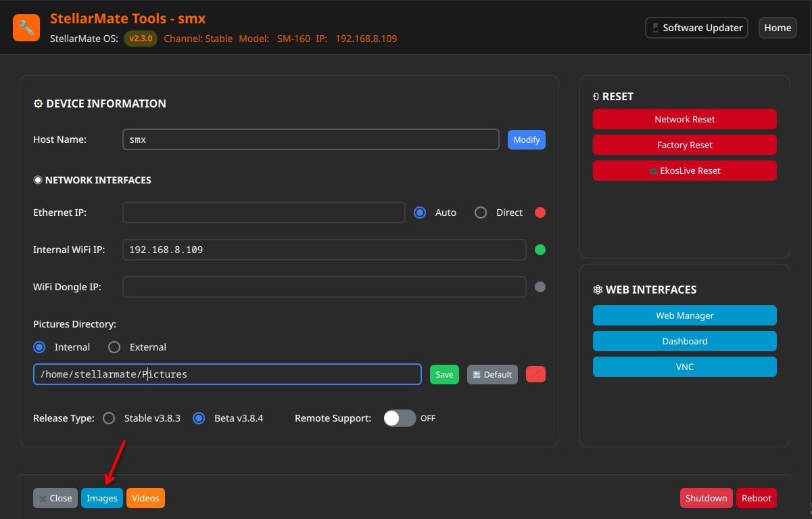Open the VNC interface
The width and height of the screenshot is (812, 519).
coord(685,367)
